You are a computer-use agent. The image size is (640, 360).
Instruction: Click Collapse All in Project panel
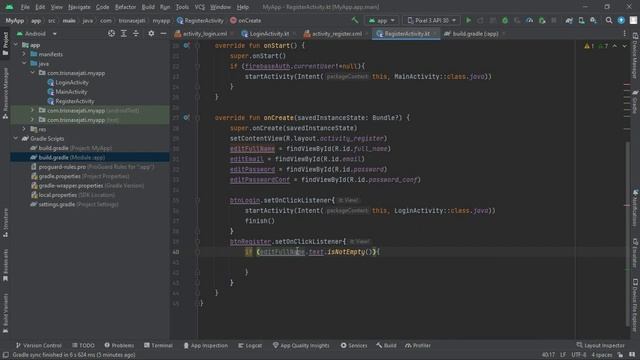click(x=136, y=33)
